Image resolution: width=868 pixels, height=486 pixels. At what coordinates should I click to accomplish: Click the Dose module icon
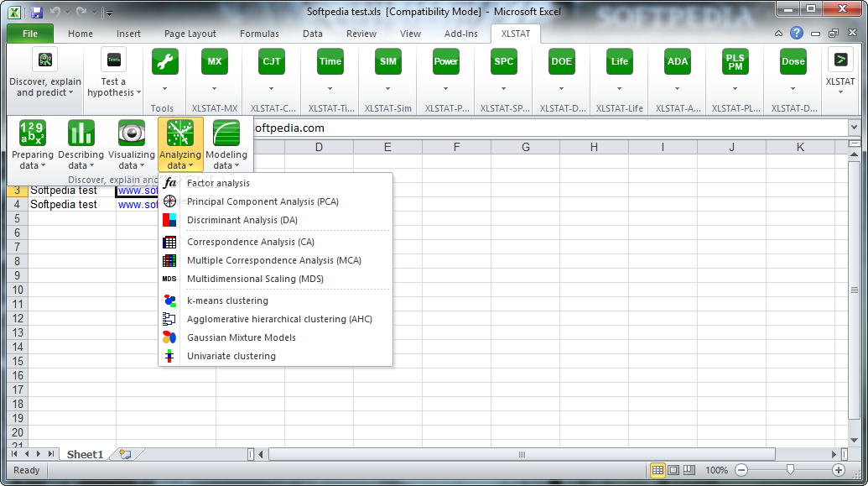click(793, 61)
